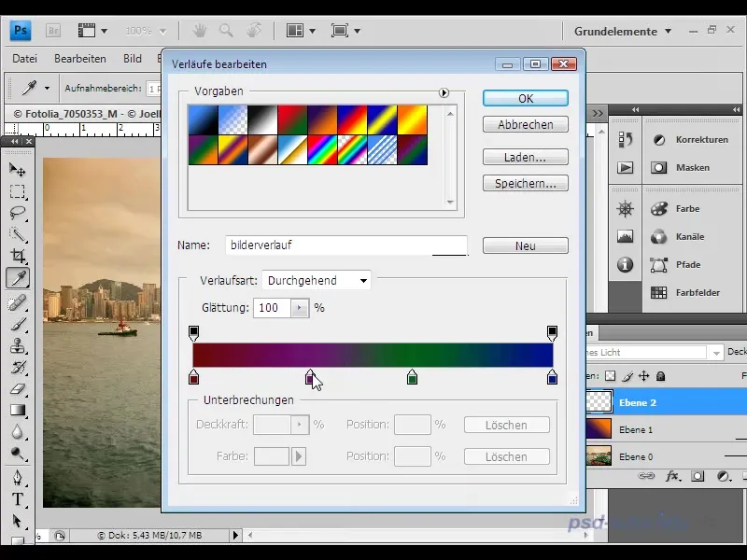Open the Bearbeiten menu
Image resolution: width=747 pixels, height=560 pixels.
(80, 59)
